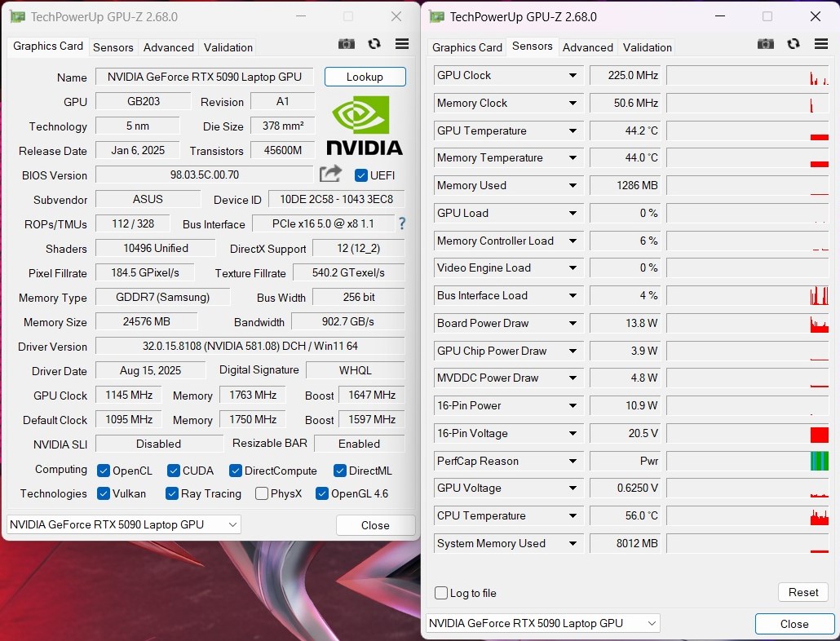Screen dimensions: 840x641
Task: Open GPU Clock sensor dropdown arrow
Action: pyautogui.click(x=573, y=76)
